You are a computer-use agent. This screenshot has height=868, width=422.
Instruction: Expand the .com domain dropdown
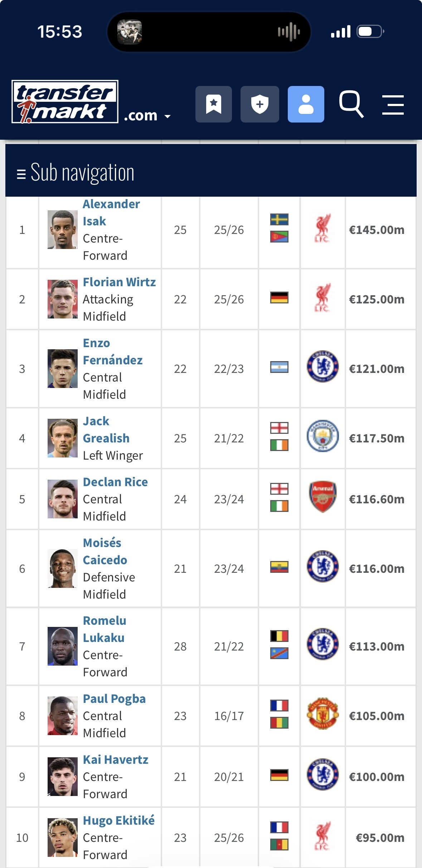point(147,116)
